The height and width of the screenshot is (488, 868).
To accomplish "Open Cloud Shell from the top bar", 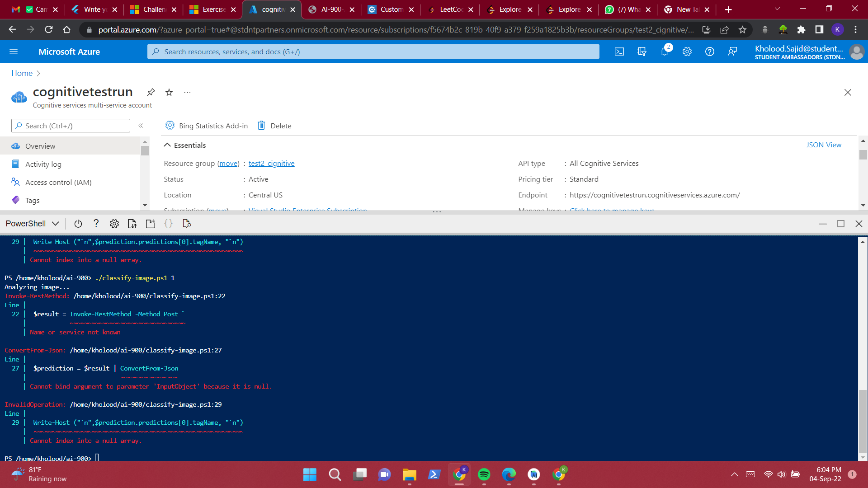I will (x=619, y=52).
